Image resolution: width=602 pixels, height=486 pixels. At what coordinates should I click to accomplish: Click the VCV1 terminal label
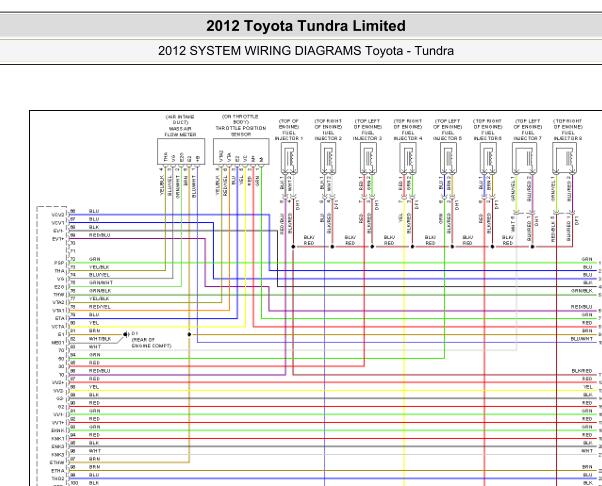tap(58, 223)
